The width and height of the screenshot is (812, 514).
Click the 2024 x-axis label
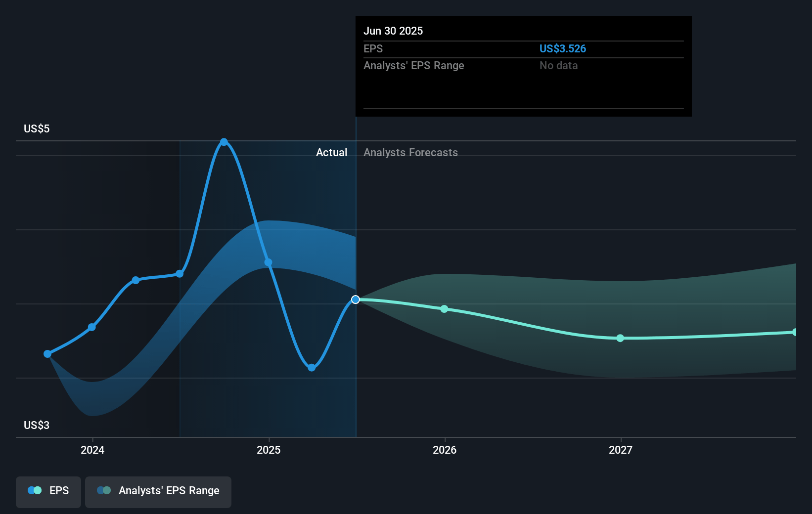[x=92, y=450]
